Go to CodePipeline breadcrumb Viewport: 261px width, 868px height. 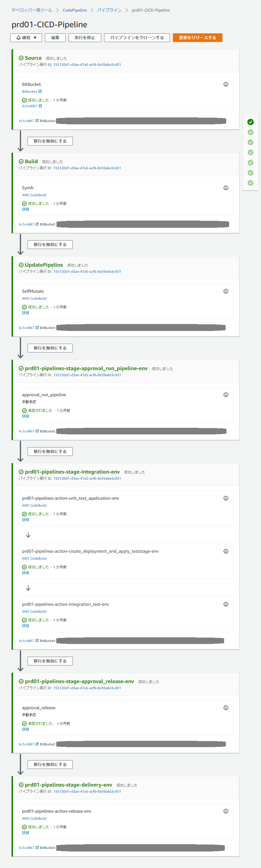click(75, 10)
